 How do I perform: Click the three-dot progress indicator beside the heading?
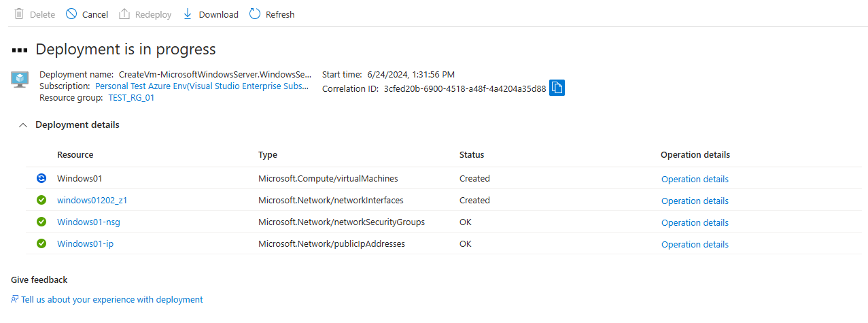pyautogui.click(x=20, y=50)
